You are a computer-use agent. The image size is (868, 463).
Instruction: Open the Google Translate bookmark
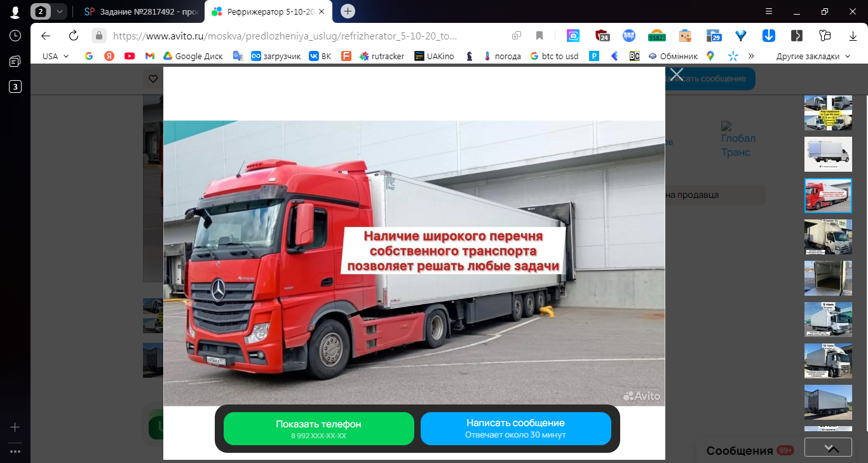[238, 56]
